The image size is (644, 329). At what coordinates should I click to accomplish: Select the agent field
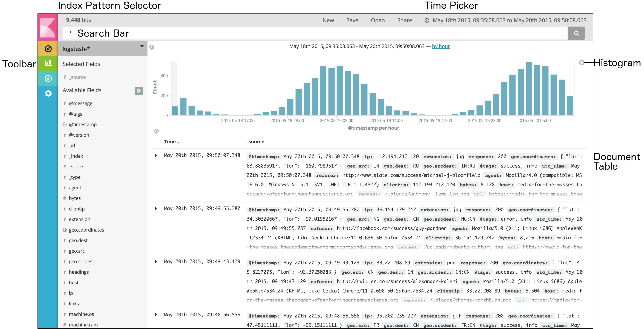[75, 188]
